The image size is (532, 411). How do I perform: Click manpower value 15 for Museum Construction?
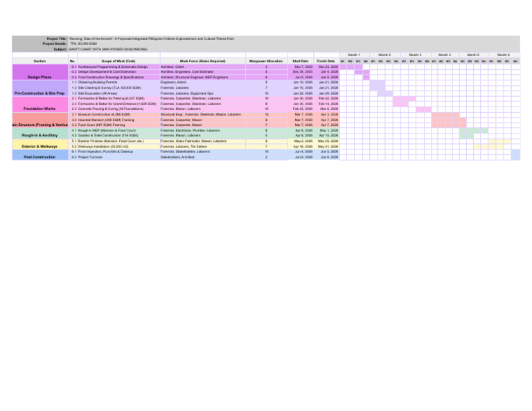point(267,115)
